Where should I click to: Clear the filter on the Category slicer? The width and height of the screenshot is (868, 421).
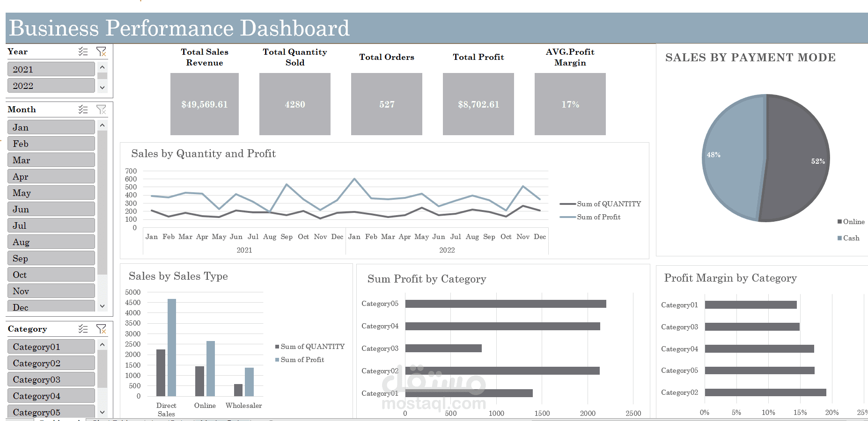click(x=102, y=329)
